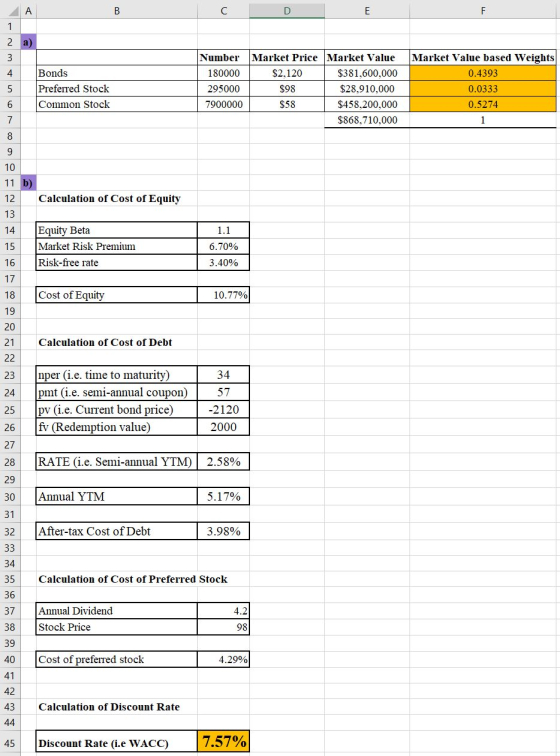
Task: Click the total weight cell '1'
Action: [x=483, y=120]
